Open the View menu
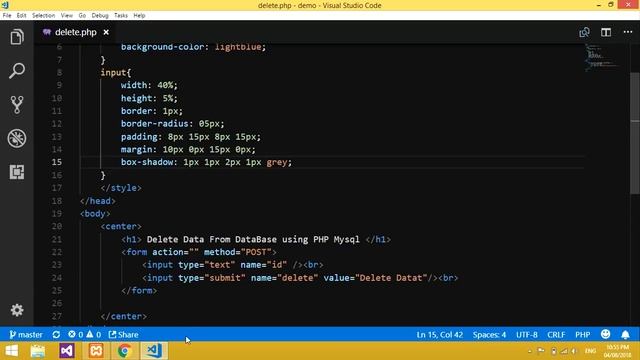Screen dimensions: 640x360 point(67,16)
